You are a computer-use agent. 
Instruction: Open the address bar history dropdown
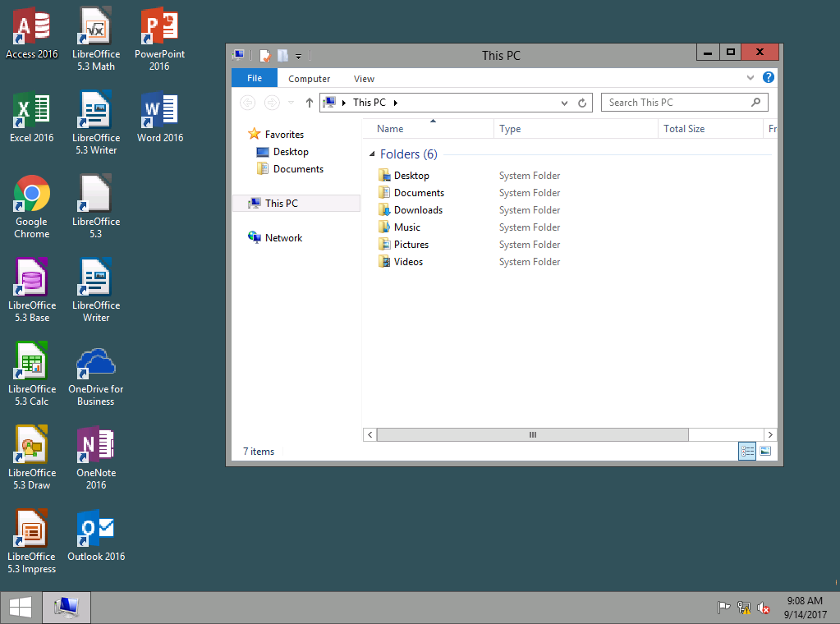pyautogui.click(x=563, y=102)
